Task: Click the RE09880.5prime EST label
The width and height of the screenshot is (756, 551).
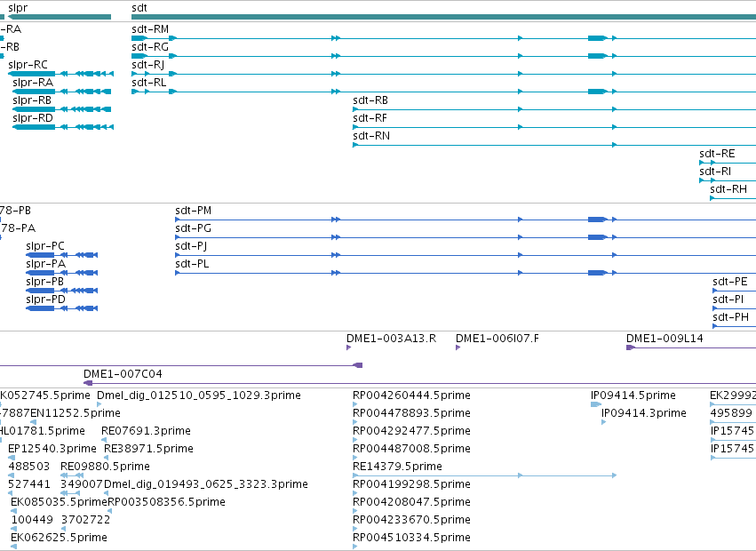Action: [x=105, y=467]
